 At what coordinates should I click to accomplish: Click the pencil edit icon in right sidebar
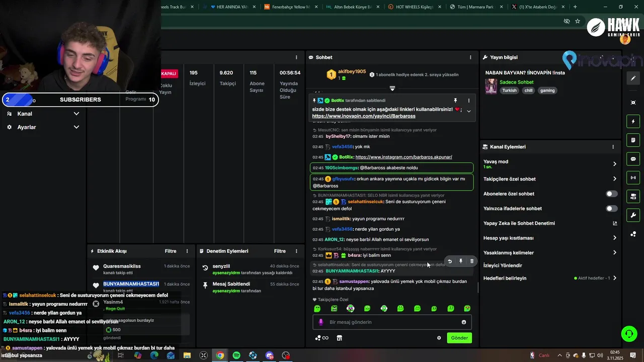[633, 78]
